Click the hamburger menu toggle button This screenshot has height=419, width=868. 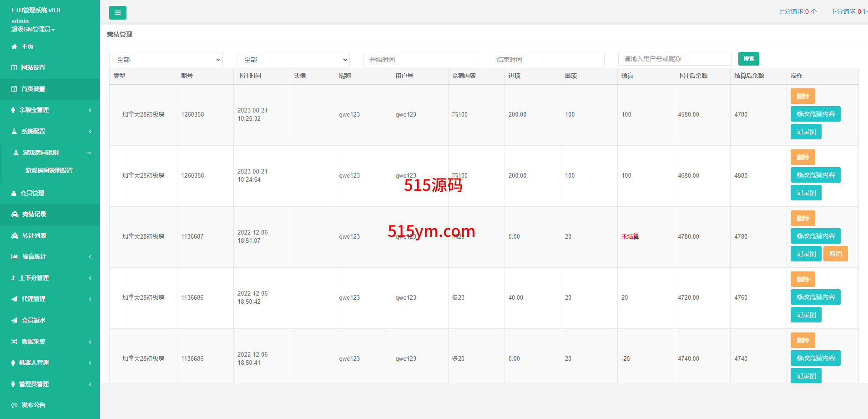pyautogui.click(x=117, y=13)
